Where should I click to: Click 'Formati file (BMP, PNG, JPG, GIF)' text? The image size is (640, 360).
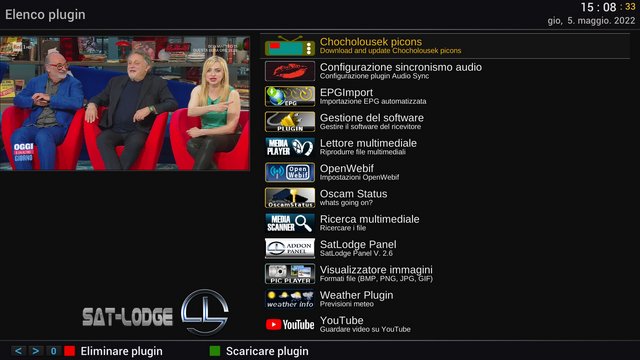coord(376,278)
